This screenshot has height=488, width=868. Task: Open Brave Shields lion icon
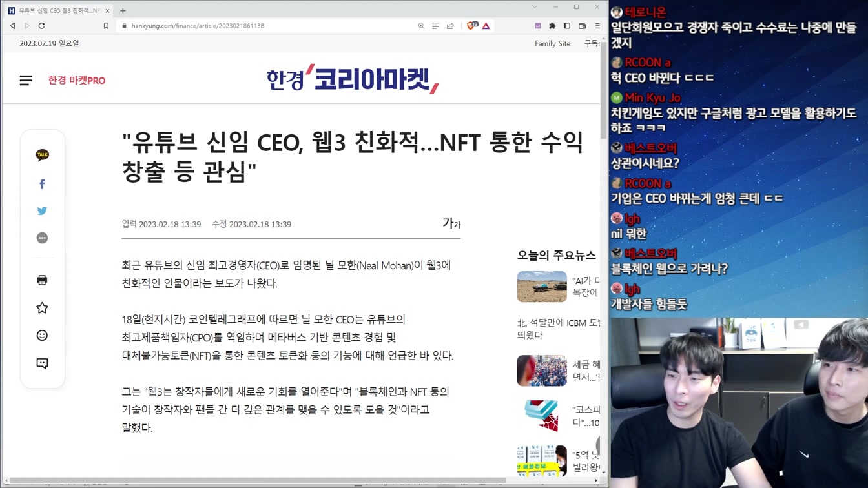pos(472,26)
